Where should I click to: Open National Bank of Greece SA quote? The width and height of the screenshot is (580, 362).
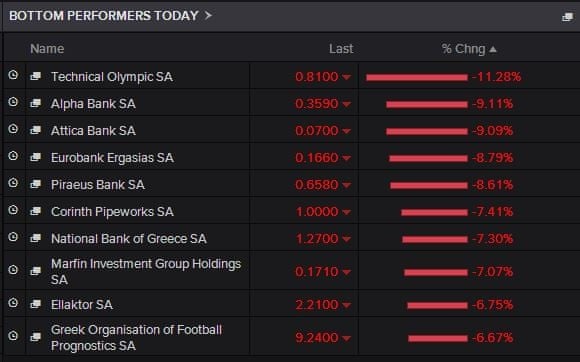129,238
